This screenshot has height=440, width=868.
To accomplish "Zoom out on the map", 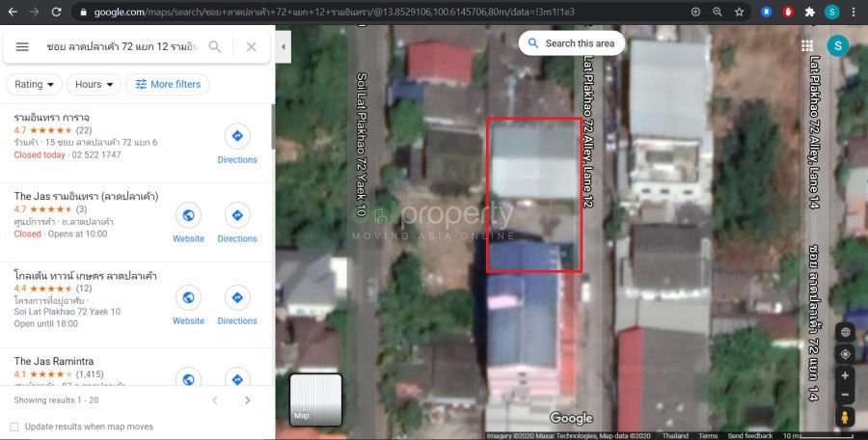I will (x=845, y=396).
